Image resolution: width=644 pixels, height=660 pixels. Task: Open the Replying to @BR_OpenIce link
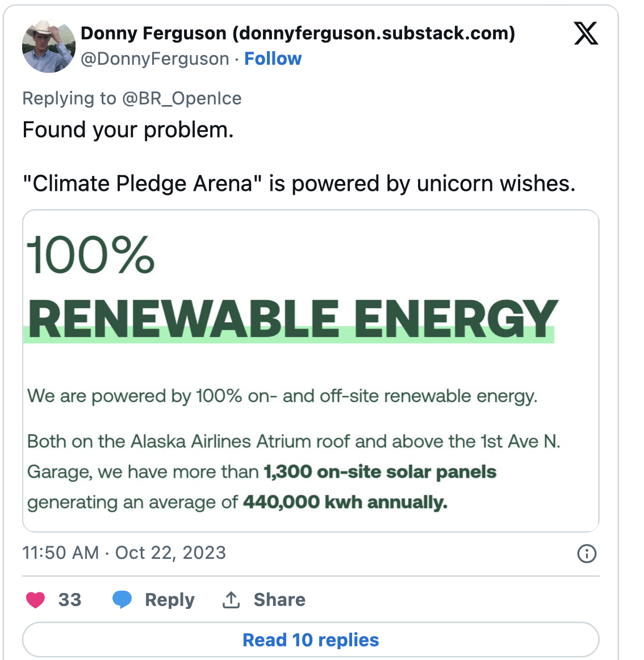[x=132, y=98]
